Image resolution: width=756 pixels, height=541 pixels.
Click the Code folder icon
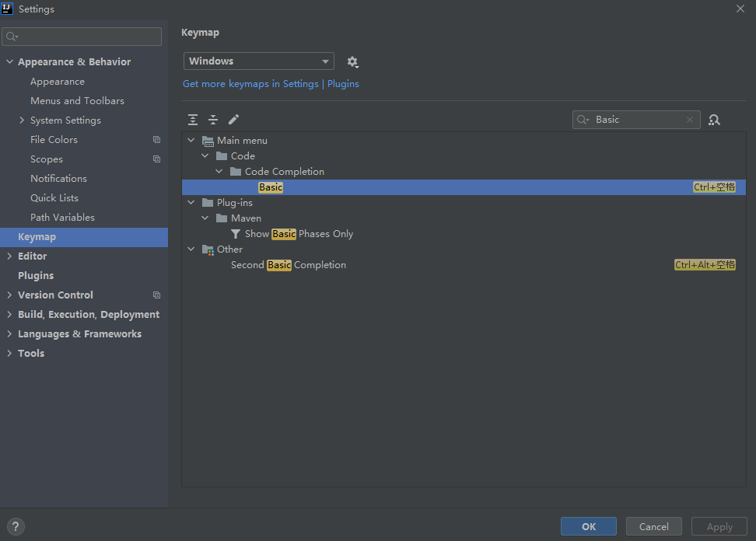coord(222,156)
